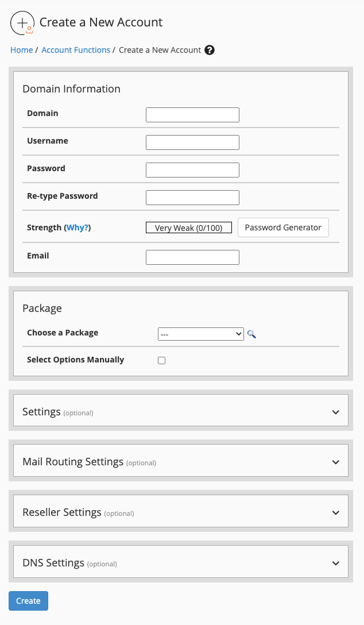The width and height of the screenshot is (364, 625).
Task: Focus the Username input field
Action: click(x=193, y=142)
